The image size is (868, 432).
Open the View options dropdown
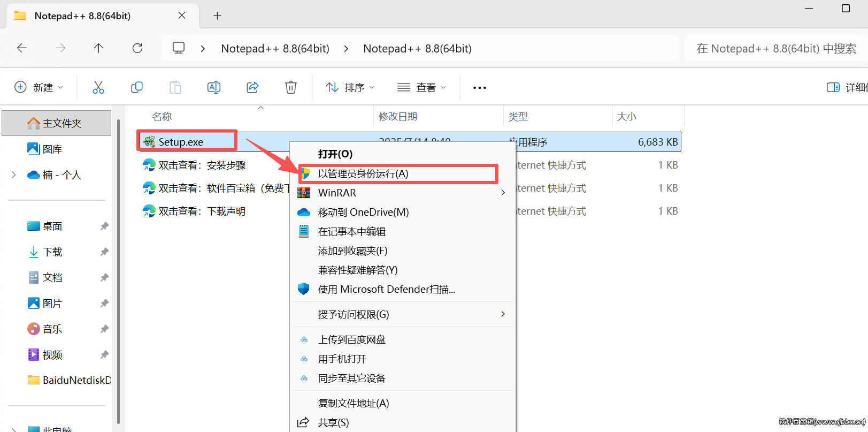(x=421, y=87)
